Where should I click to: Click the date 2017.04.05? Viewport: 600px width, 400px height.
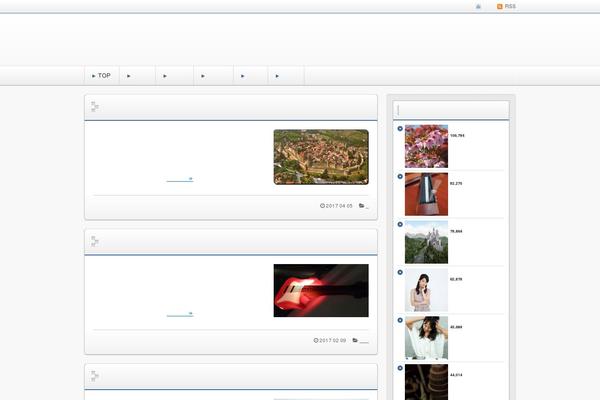(x=339, y=206)
